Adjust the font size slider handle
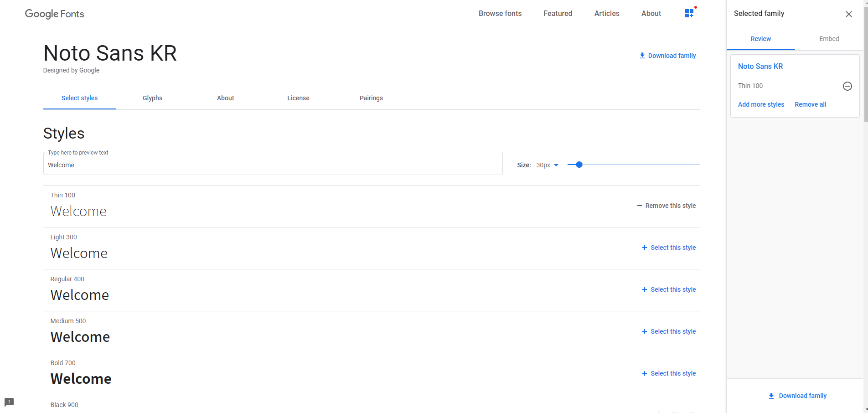 point(579,165)
